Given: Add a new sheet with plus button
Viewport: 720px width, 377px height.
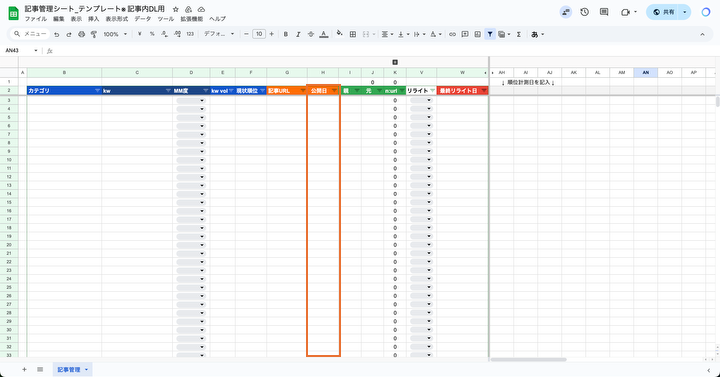Looking at the screenshot, I should [x=24, y=370].
